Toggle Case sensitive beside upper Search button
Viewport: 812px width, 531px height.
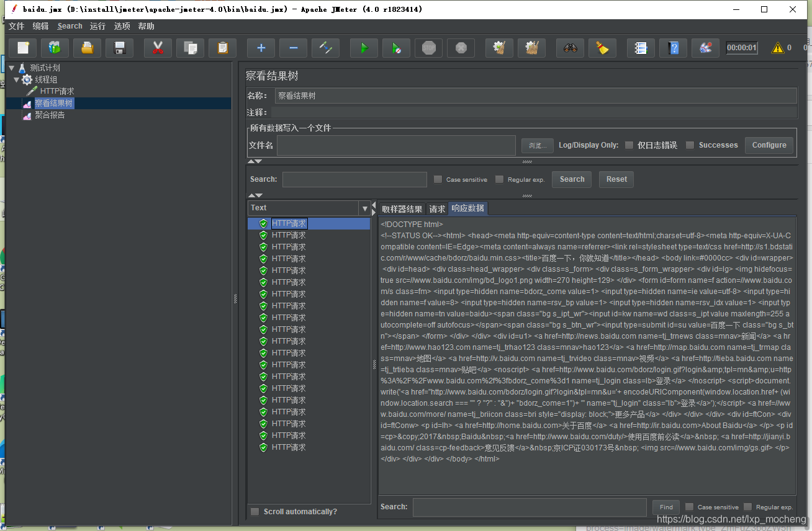coord(438,179)
